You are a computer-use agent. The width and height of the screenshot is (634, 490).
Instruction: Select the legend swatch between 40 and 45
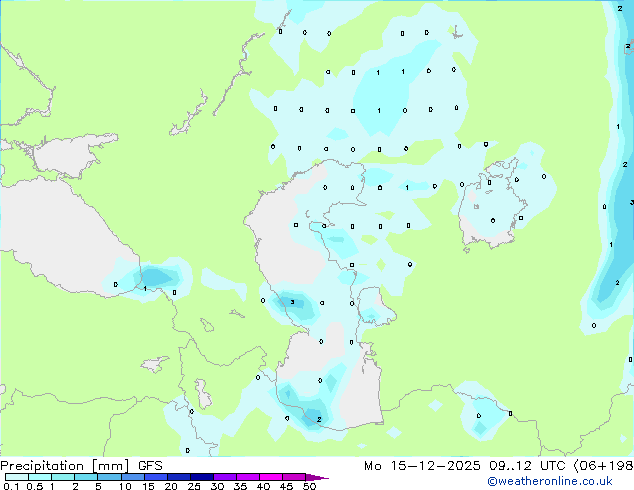pos(271,477)
